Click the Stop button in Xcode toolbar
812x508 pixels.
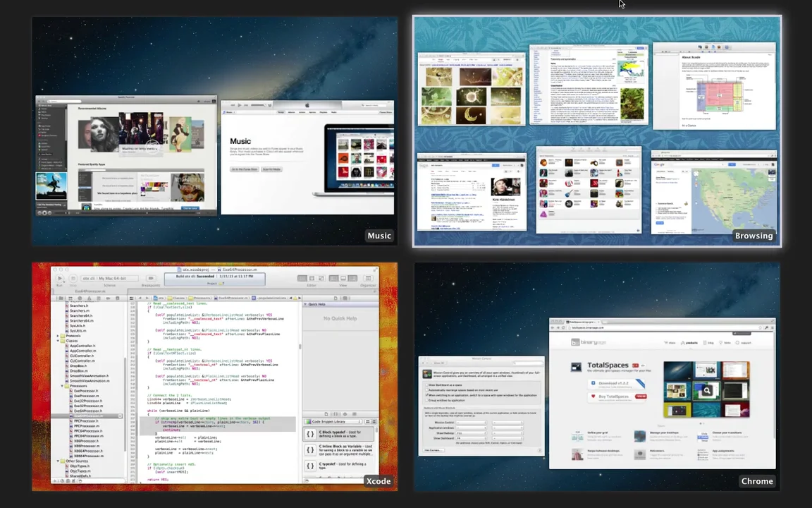coord(73,279)
